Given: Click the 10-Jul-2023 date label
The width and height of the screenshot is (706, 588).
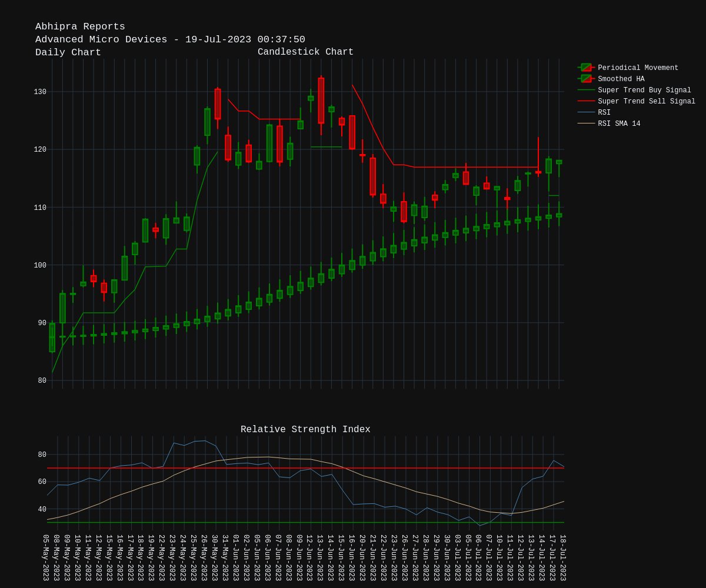Looking at the screenshot, I should pos(500,557).
